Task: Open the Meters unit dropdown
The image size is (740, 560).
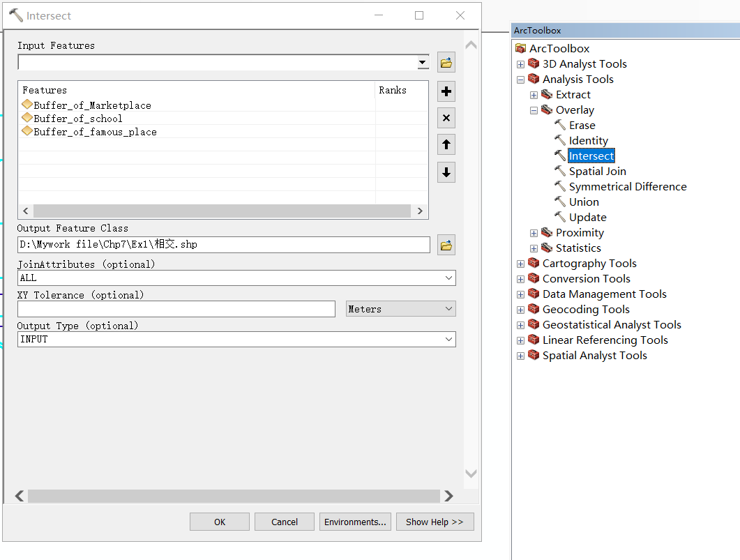Action: (x=448, y=308)
